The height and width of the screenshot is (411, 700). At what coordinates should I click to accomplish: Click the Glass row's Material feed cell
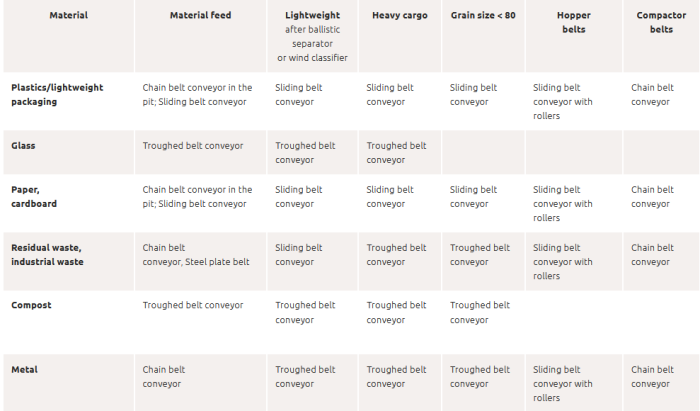pyautogui.click(x=193, y=146)
